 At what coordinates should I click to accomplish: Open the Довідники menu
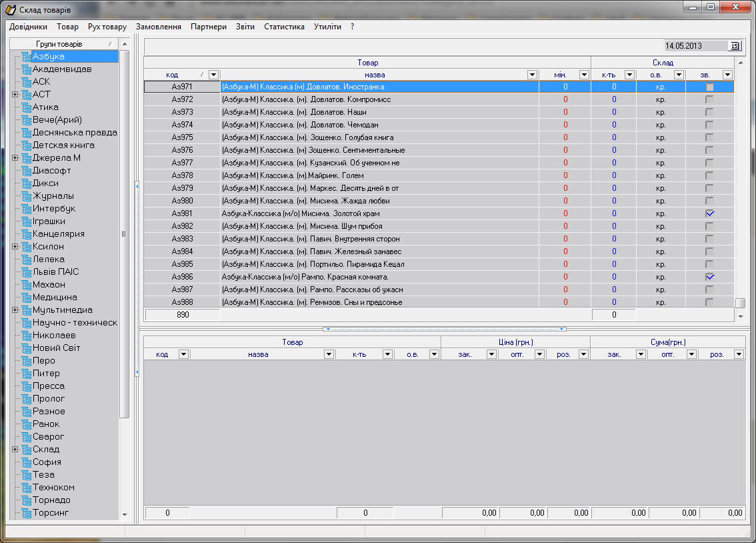point(28,27)
